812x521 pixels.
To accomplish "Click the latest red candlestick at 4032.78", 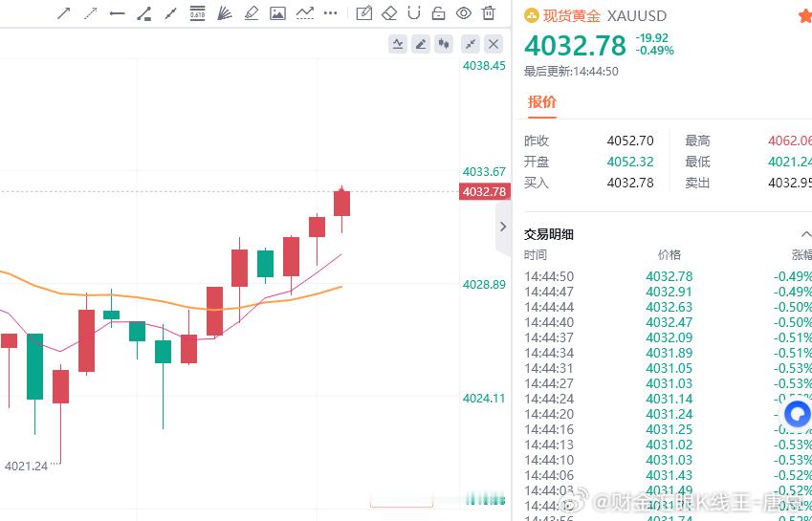I will click(341, 204).
